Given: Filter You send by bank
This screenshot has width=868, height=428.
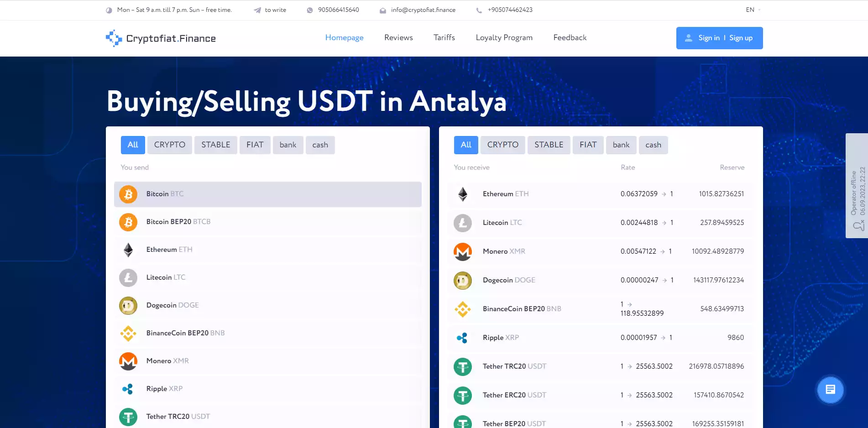Looking at the screenshot, I should coord(288,145).
